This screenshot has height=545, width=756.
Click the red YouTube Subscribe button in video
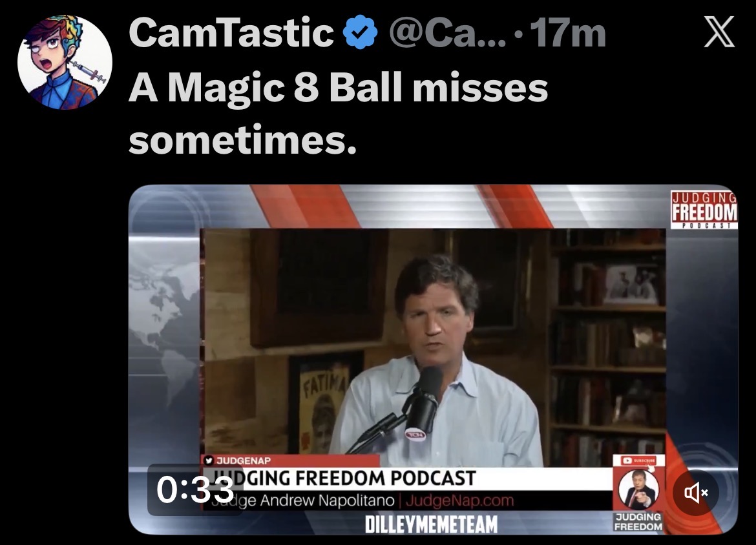(x=638, y=460)
